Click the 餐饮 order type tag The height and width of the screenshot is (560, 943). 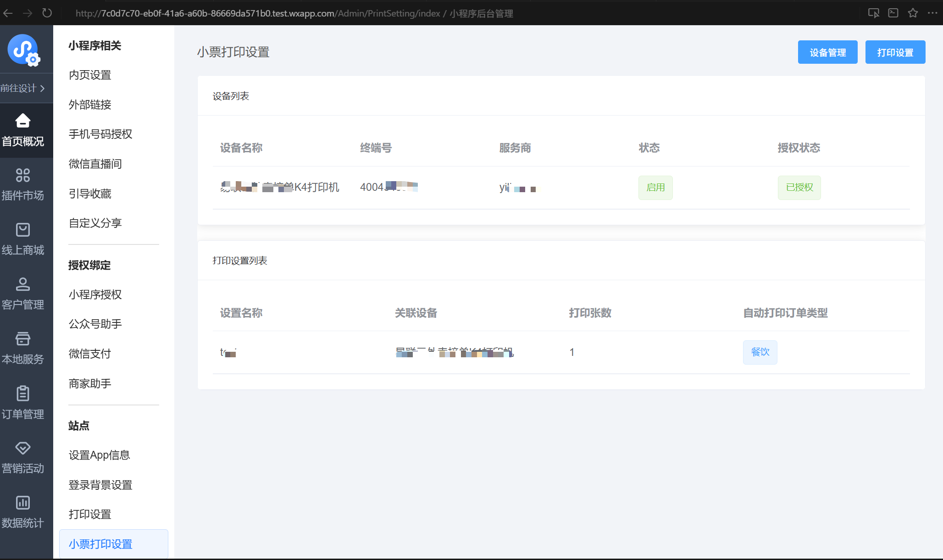click(x=760, y=352)
